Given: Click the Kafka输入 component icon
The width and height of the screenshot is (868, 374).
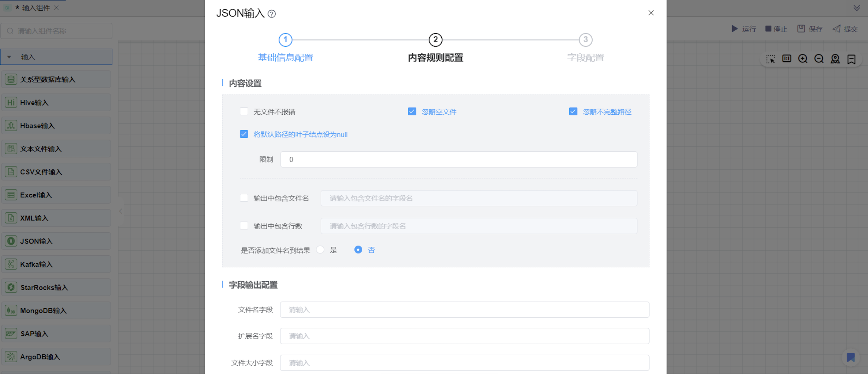Looking at the screenshot, I should (11, 264).
